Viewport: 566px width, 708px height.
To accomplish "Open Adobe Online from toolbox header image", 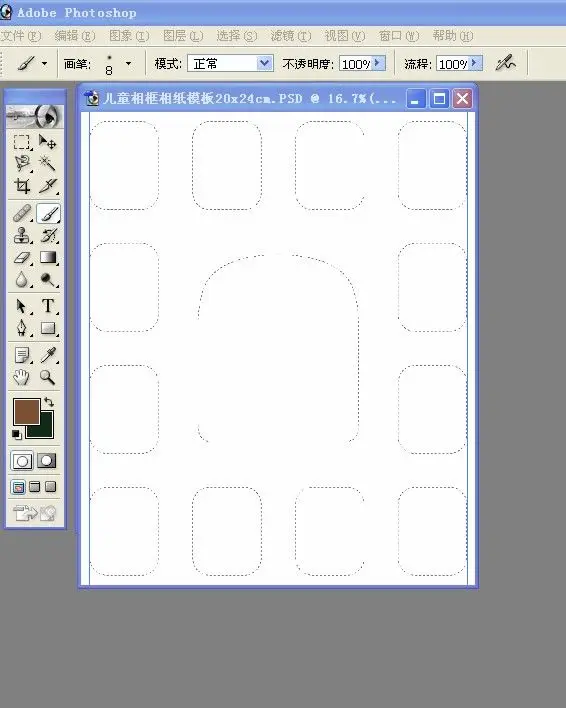I will (35, 116).
